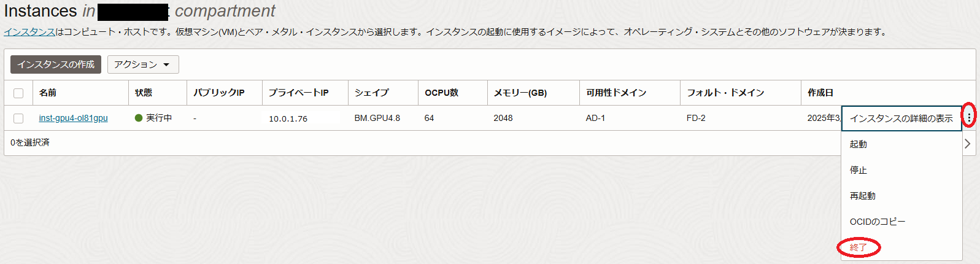This screenshot has height=264, width=980.
Task: Select the inst-gpu4-ol81gpu row checkbox
Action: point(18,118)
